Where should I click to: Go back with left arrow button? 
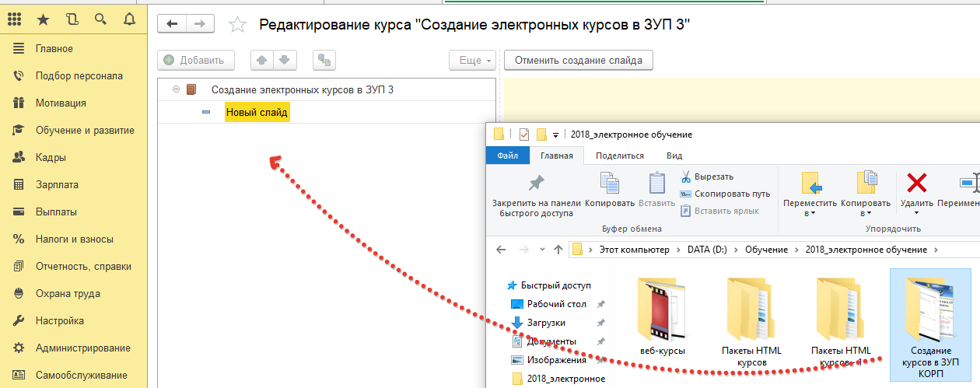(x=172, y=24)
